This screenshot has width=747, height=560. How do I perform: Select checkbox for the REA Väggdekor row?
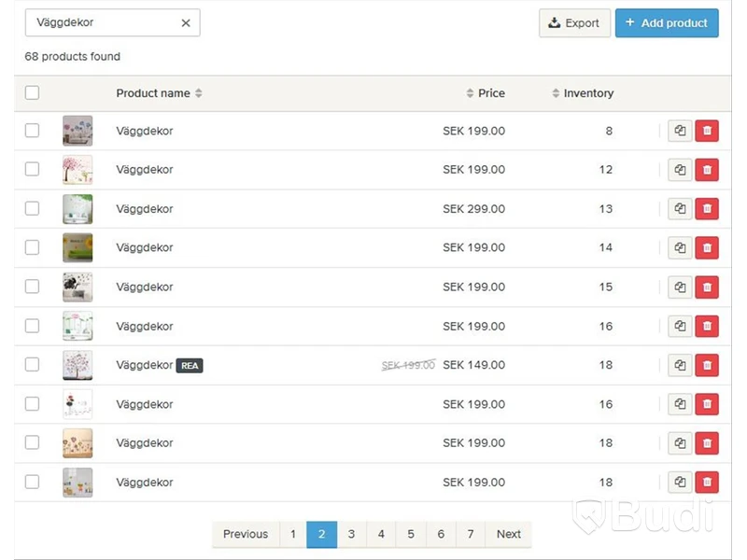coord(32,365)
